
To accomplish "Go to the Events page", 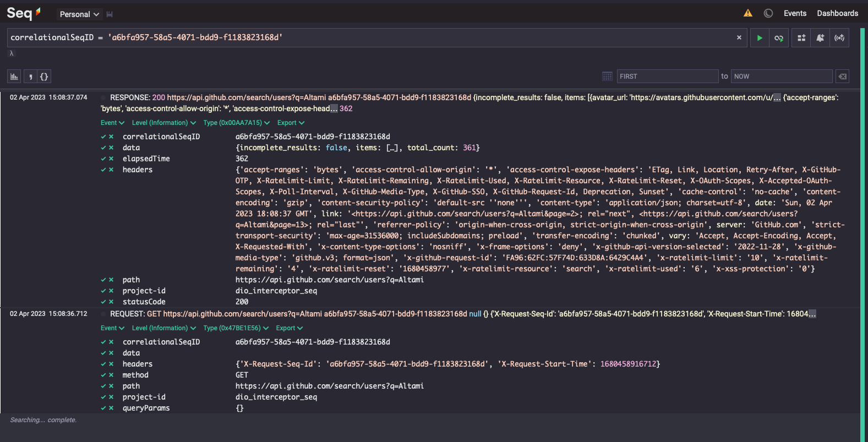I will (795, 13).
